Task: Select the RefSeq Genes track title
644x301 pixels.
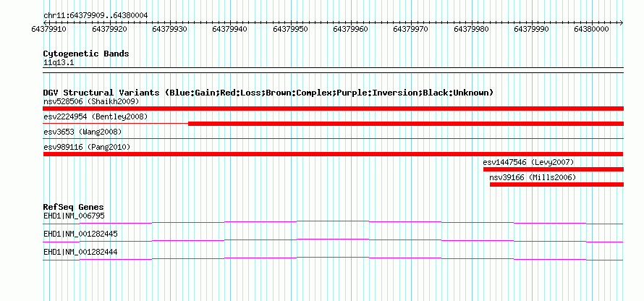Action: tap(74, 207)
